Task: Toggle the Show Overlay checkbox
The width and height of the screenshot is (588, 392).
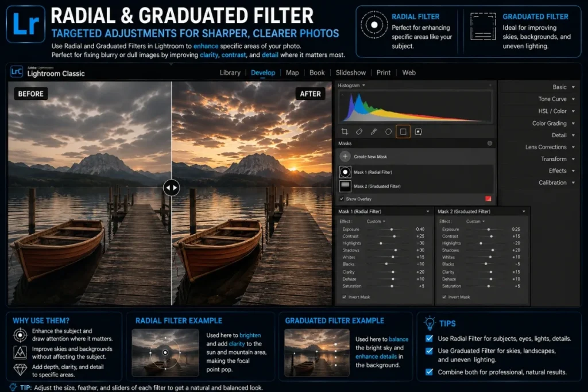Action: click(342, 199)
